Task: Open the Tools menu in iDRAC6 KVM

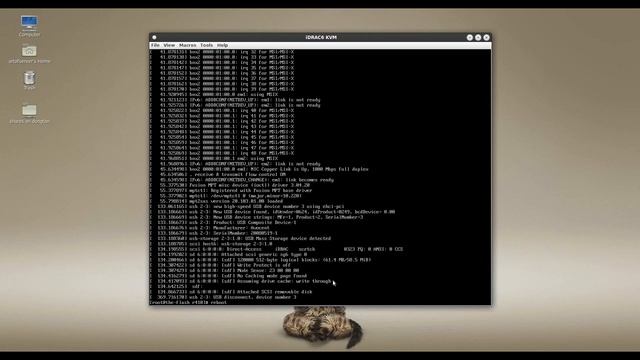Action: 207,45
